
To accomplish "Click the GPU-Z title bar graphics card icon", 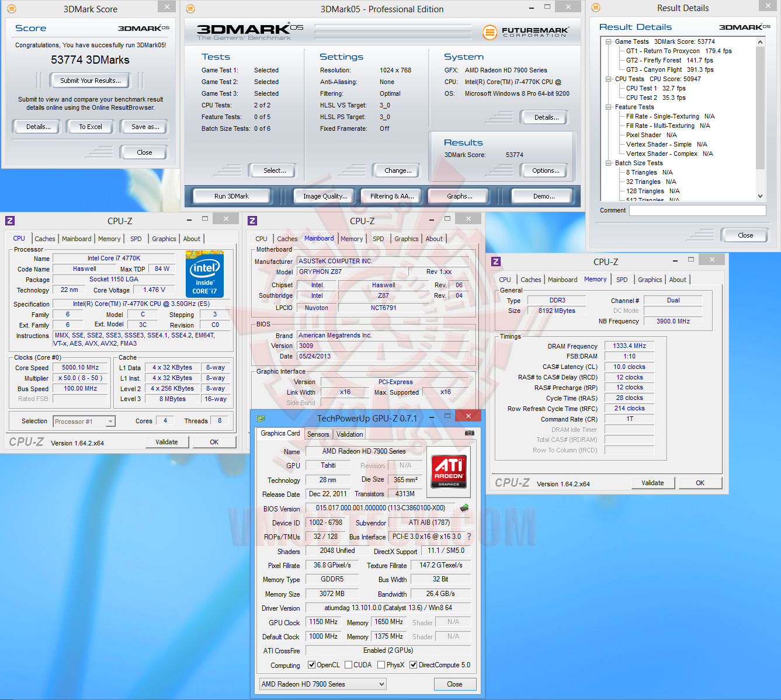I will [261, 418].
